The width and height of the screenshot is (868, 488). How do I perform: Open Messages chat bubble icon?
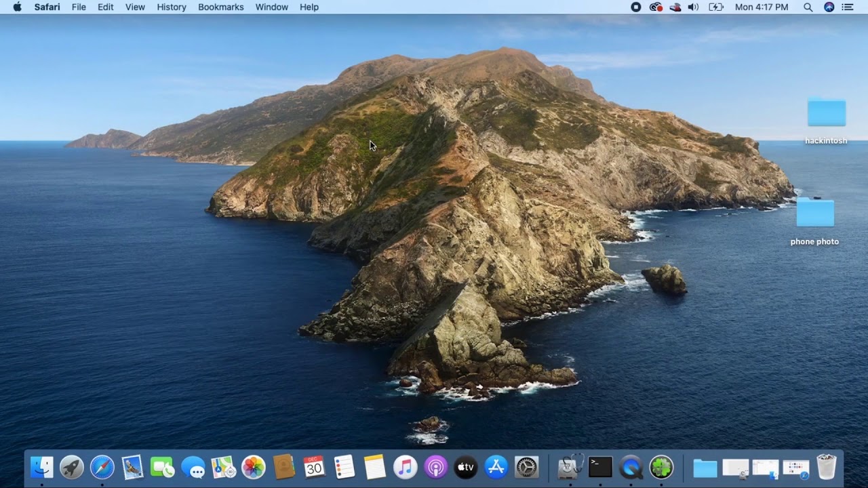pyautogui.click(x=193, y=467)
